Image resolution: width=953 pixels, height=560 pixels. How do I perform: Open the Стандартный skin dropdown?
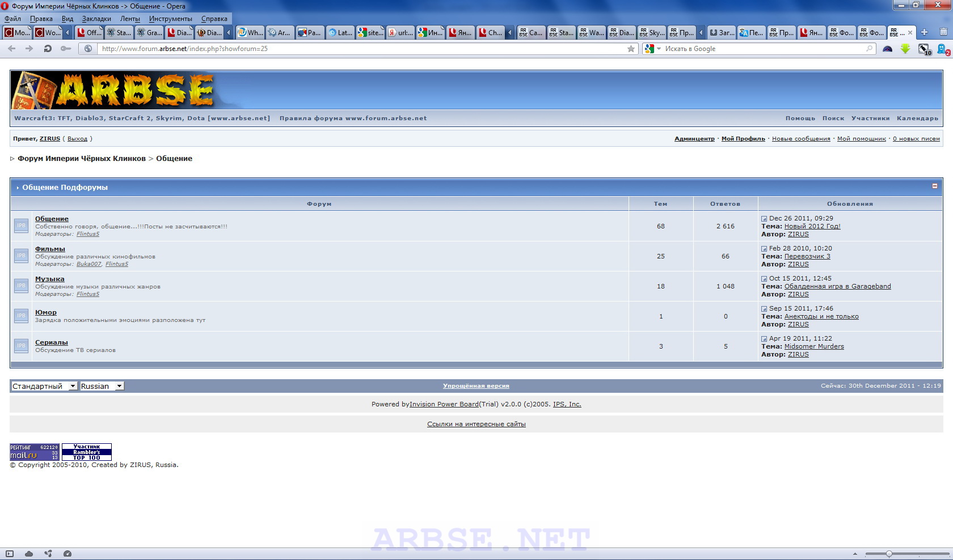[44, 386]
